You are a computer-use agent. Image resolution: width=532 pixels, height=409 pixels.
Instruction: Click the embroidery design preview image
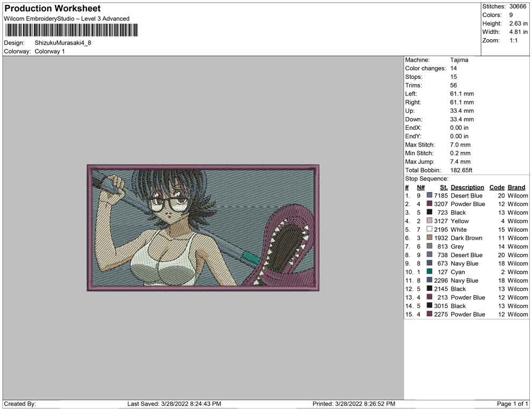click(203, 228)
